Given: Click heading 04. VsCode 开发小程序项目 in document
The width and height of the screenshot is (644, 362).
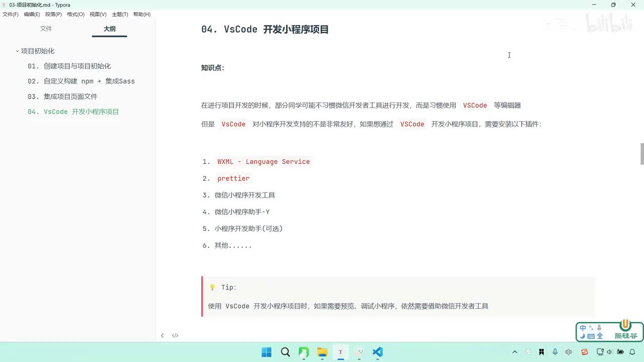Looking at the screenshot, I should 265,29.
